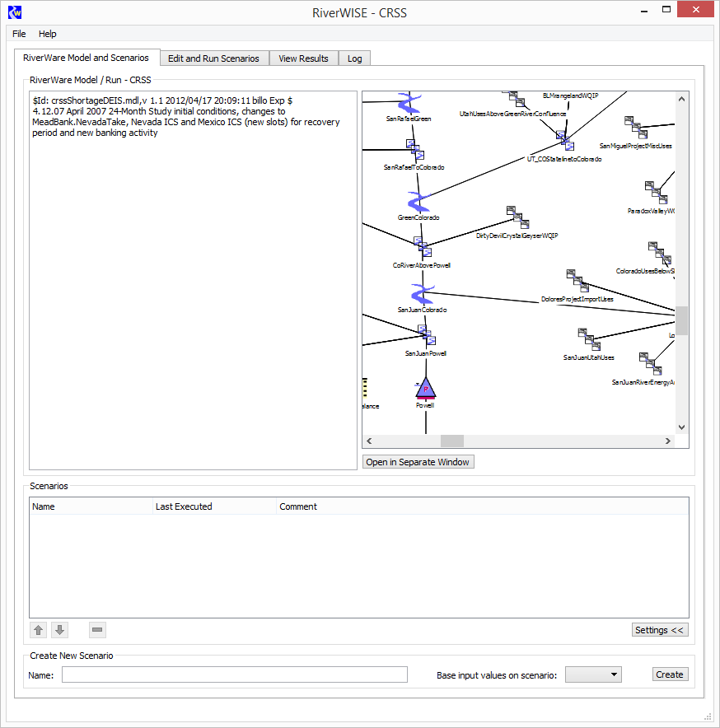
Task: Open Base input values on scenario dropdown
Action: coord(593,674)
